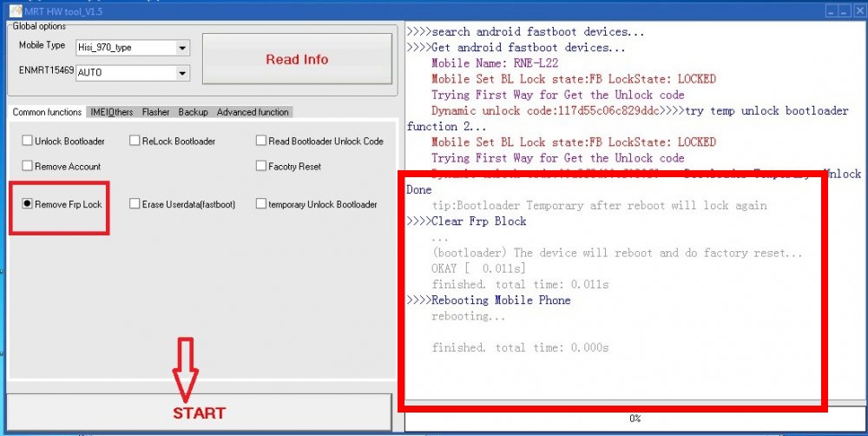Viewport: 868px width, 436px height.
Task: Switch to the Flasher tab
Action: click(x=155, y=112)
